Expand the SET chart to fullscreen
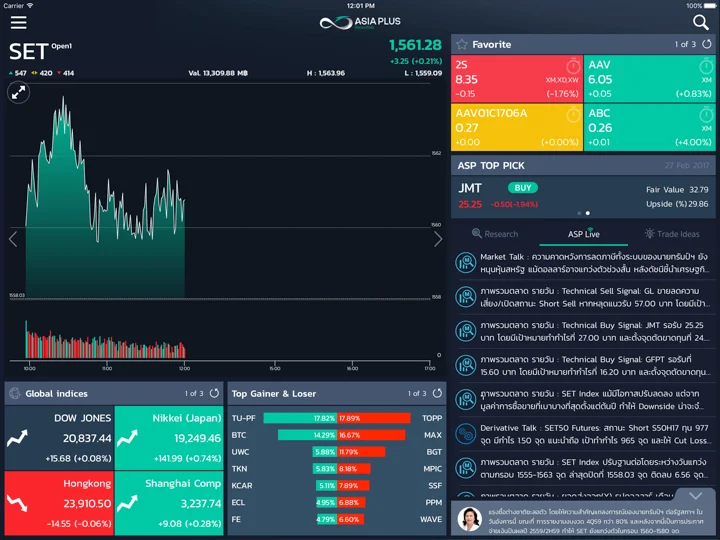The image size is (720, 540). coord(18,93)
